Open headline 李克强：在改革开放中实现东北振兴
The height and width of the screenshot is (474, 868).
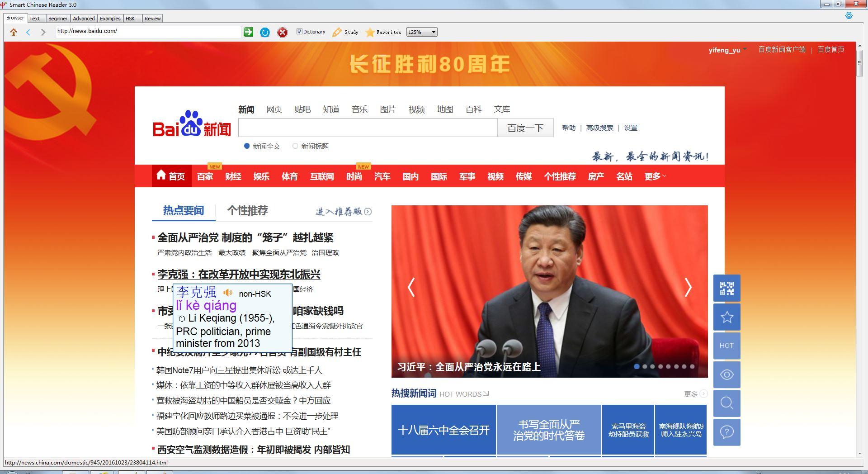tap(239, 274)
